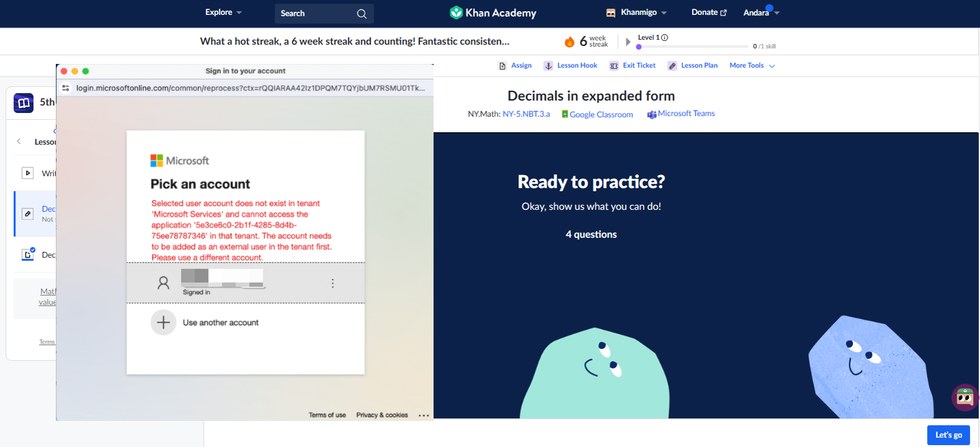Click the Microsoft logo in sign-in popup

click(179, 161)
